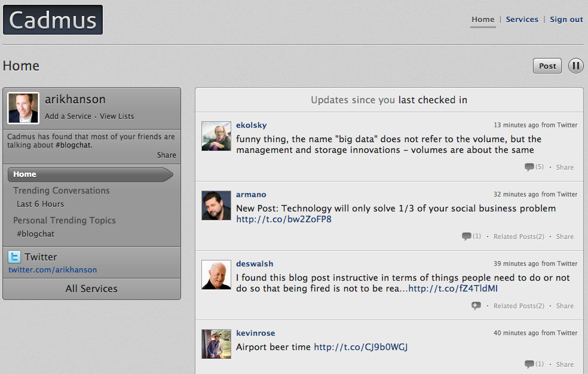This screenshot has height=374, width=588.
Task: Click Add a Service link
Action: click(68, 116)
